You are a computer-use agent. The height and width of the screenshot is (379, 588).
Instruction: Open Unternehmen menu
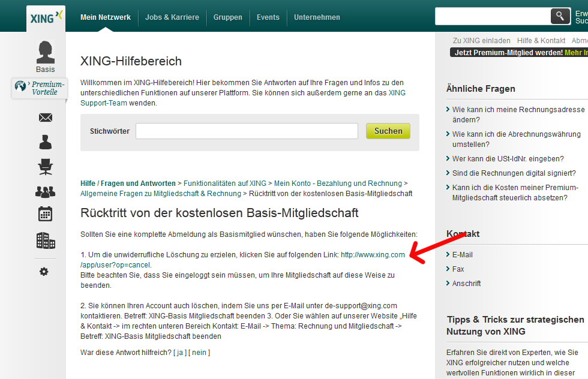tap(317, 17)
